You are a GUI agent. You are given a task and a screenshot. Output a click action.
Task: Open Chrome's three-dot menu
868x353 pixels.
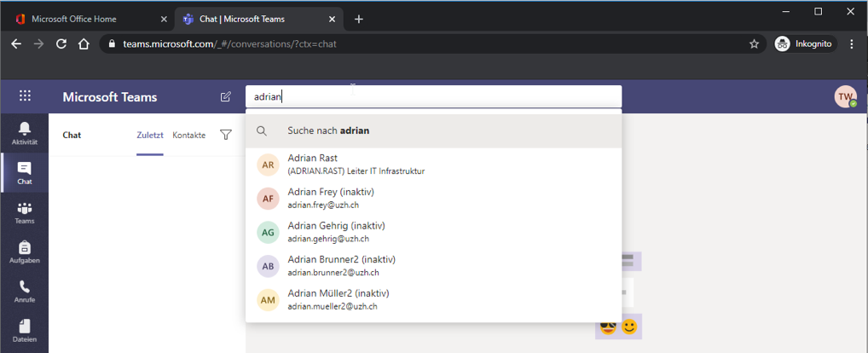852,44
